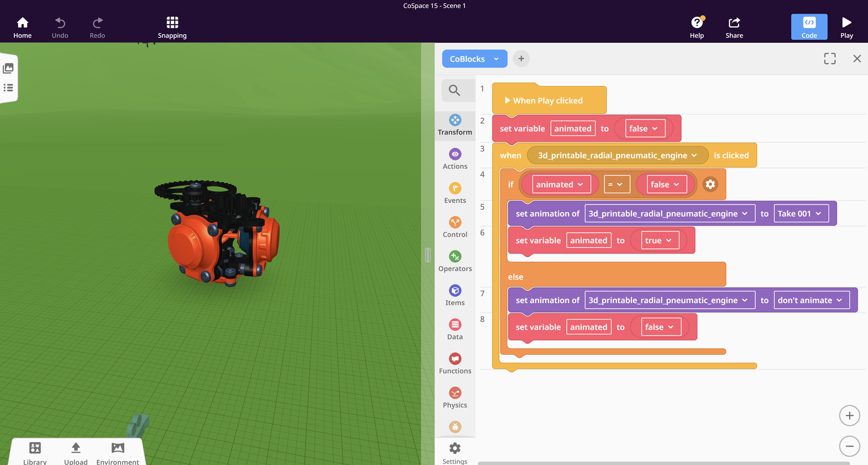Image resolution: width=868 pixels, height=465 pixels.
Task: Toggle the Snapping grid option
Action: click(x=172, y=27)
